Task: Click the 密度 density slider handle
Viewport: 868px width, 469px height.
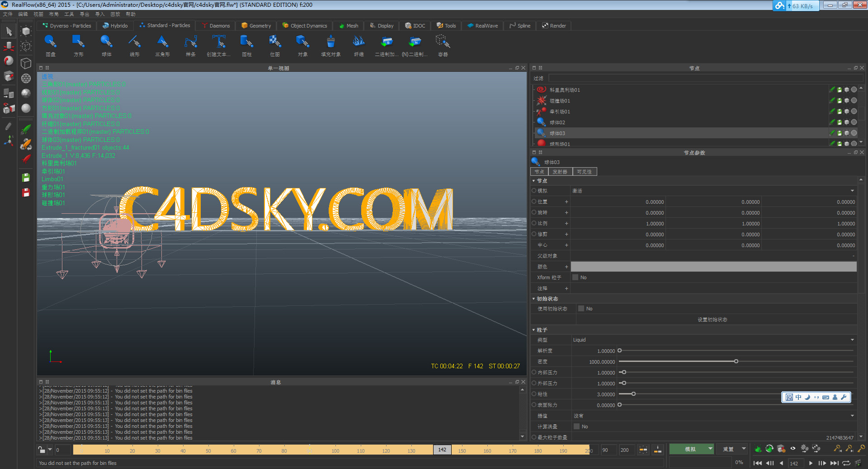Action: 736,361
